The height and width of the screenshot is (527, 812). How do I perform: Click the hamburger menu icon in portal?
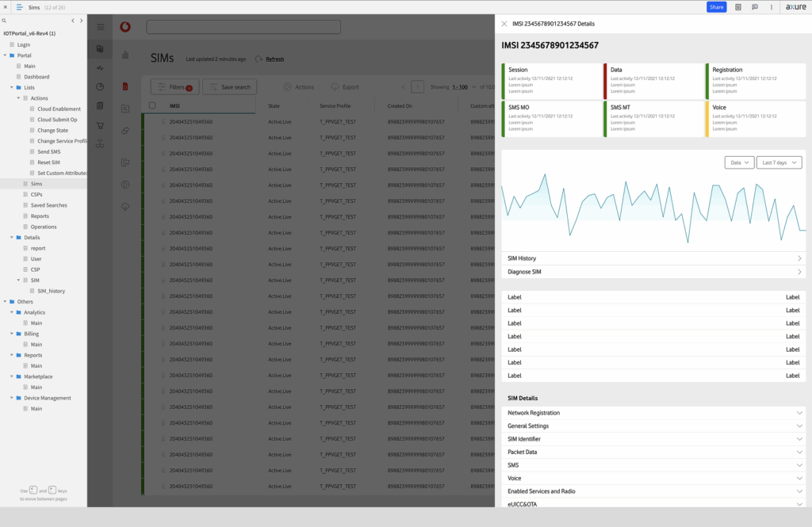[x=101, y=27]
